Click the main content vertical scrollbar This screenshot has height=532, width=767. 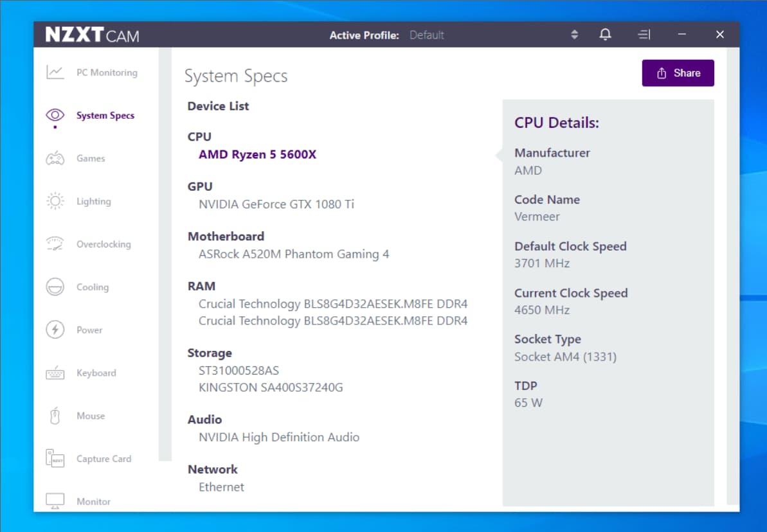pos(733,276)
